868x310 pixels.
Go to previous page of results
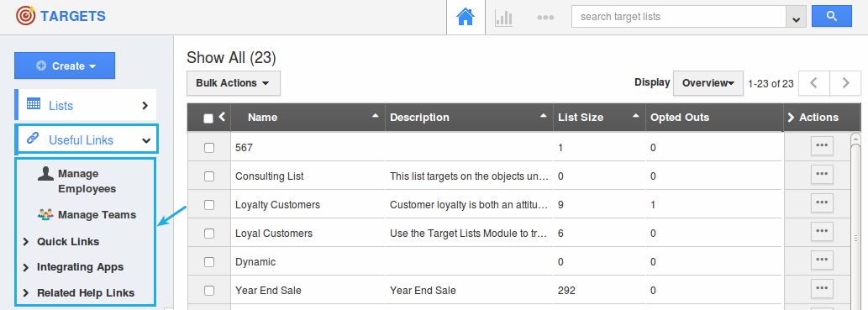813,83
